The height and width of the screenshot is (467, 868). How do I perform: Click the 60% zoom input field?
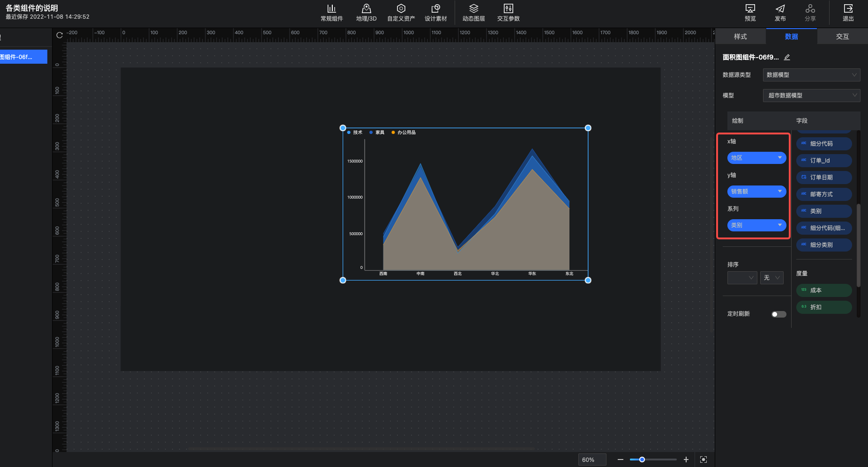point(592,460)
